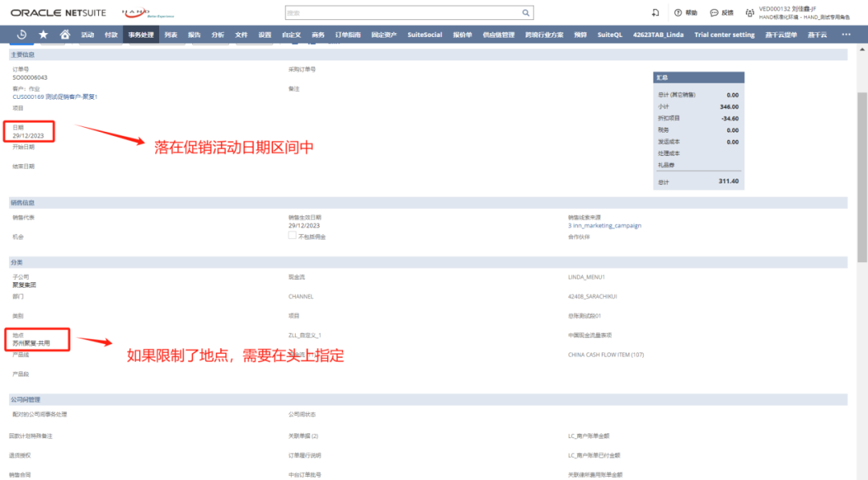Open the 商务 menu
Image resolution: width=868 pixels, height=480 pixels.
[317, 35]
